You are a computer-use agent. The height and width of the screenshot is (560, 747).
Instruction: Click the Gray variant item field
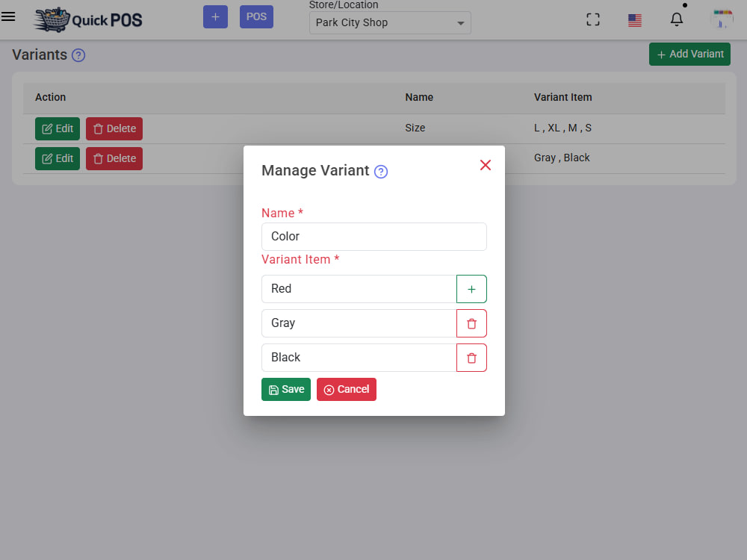pyautogui.click(x=359, y=323)
